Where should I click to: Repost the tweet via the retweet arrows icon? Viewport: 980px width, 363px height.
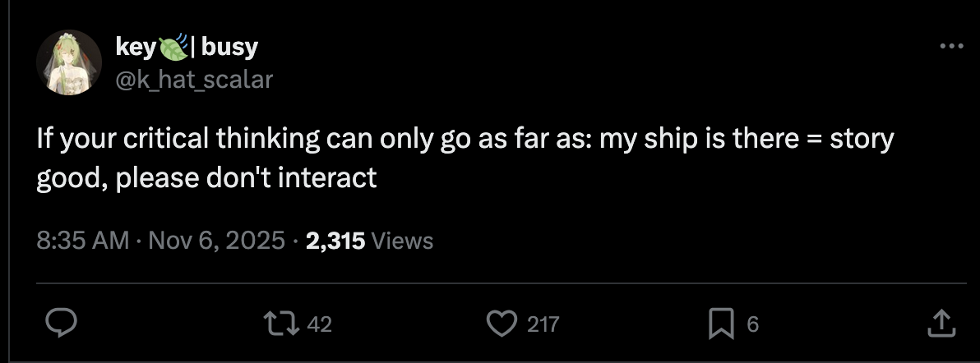click(x=280, y=324)
